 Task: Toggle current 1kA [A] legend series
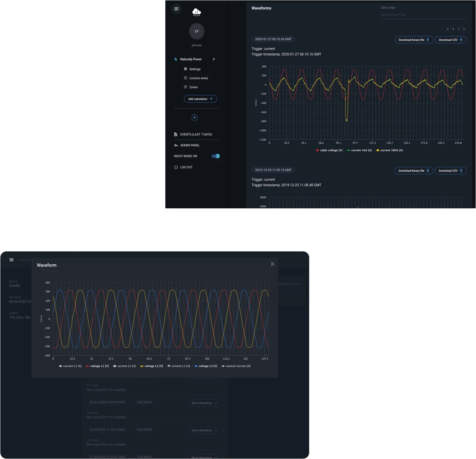pyautogui.click(x=359, y=150)
